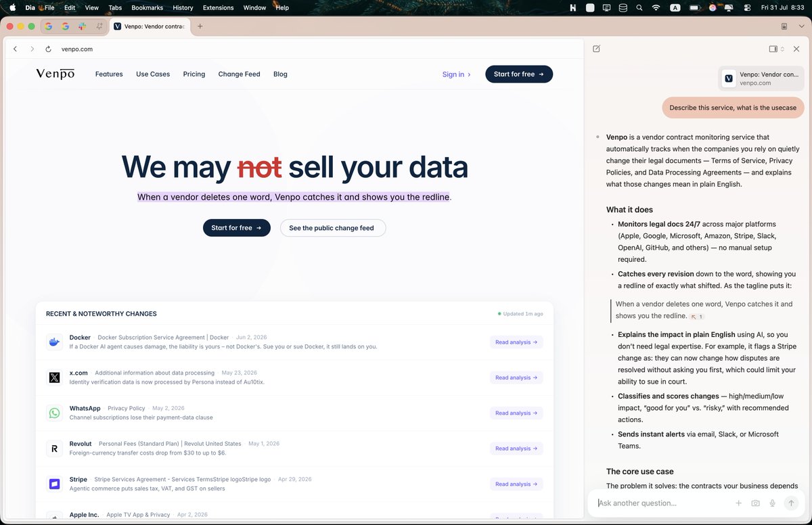
Task: Click the x.com logo icon
Action: (54, 378)
